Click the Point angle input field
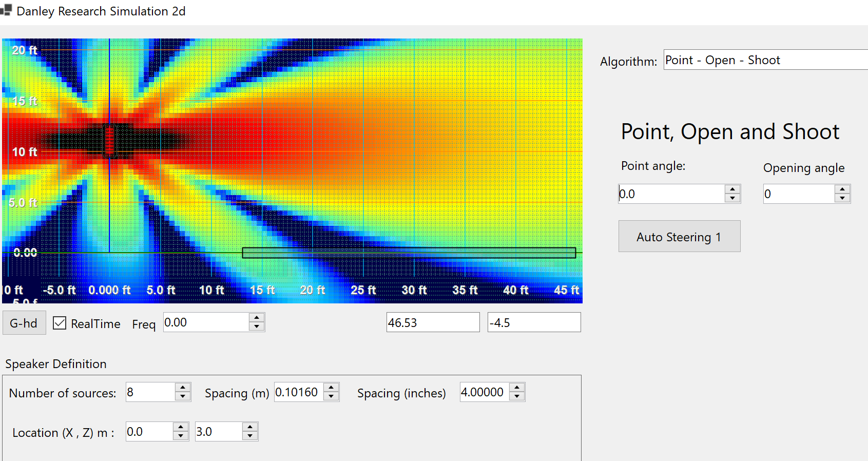The height and width of the screenshot is (461, 868). click(x=671, y=194)
